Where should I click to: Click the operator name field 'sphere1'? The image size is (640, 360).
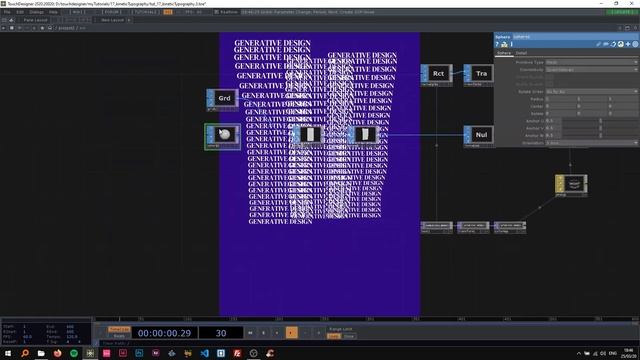[x=576, y=37]
